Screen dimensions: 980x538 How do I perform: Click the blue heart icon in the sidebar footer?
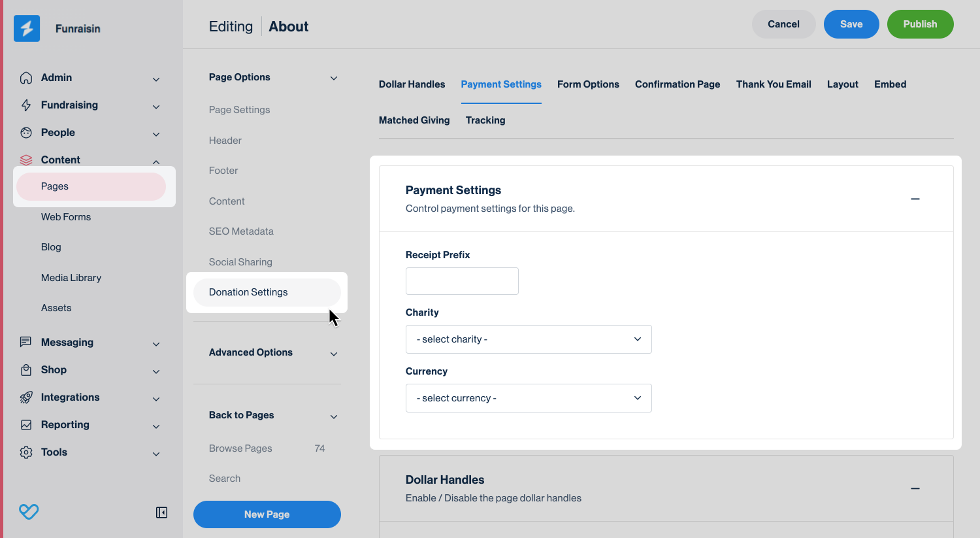click(29, 511)
